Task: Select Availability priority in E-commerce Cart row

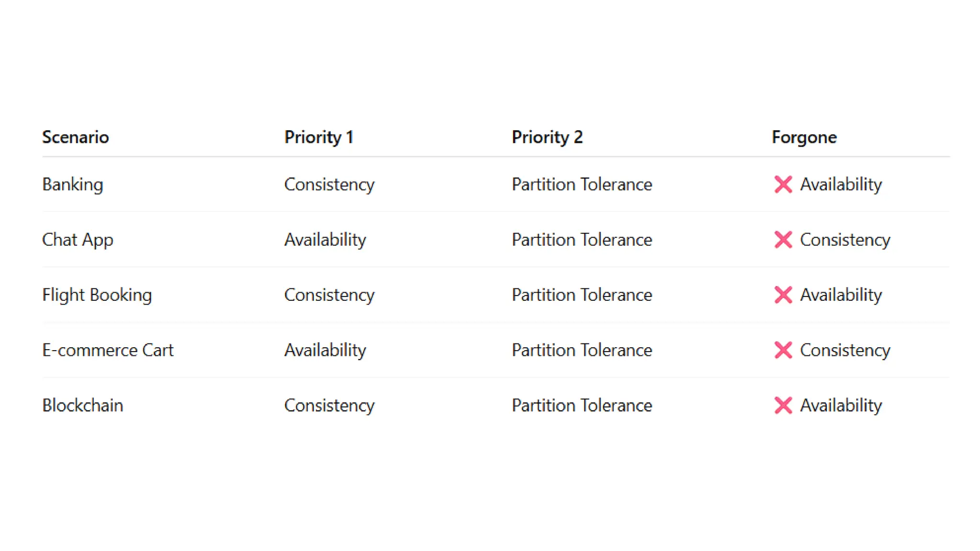Action: 325,351
